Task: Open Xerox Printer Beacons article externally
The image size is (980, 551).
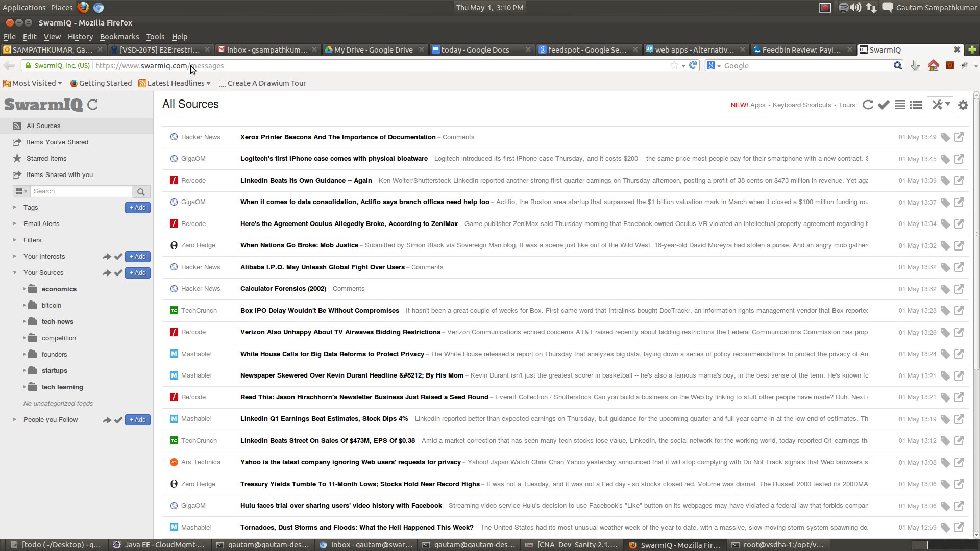Action: (x=959, y=137)
